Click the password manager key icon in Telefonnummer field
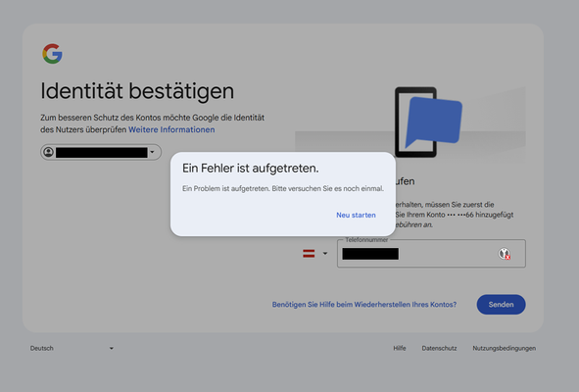 [504, 254]
